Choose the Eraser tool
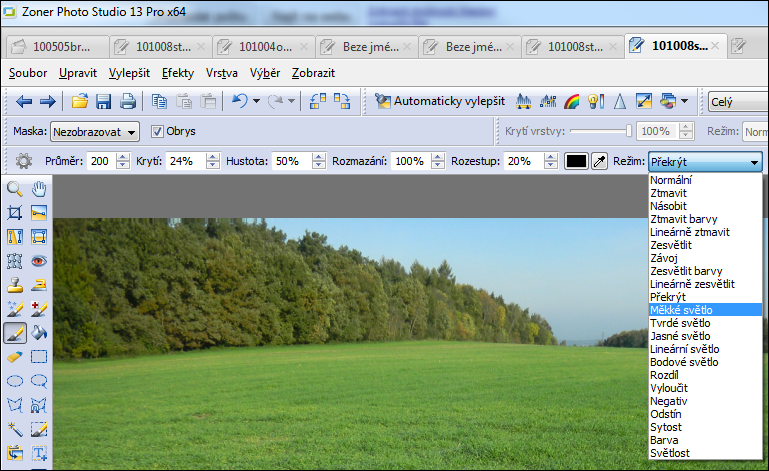769x471 pixels. tap(15, 357)
